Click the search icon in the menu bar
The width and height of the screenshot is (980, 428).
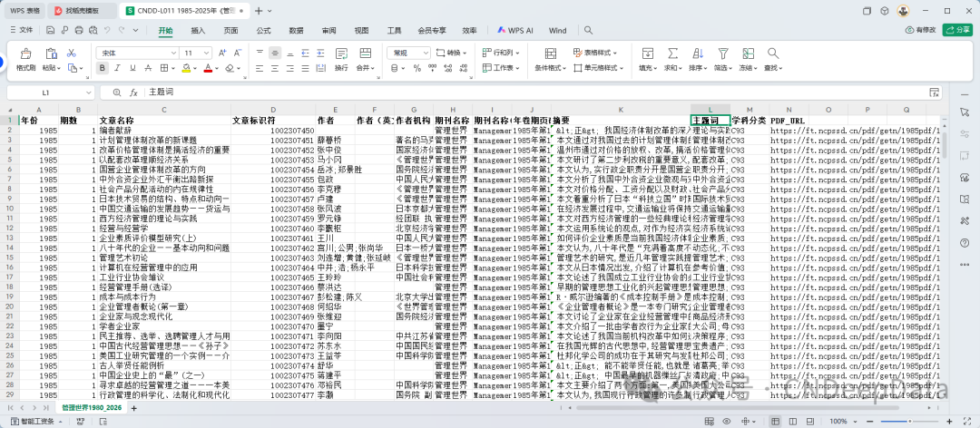coord(588,30)
